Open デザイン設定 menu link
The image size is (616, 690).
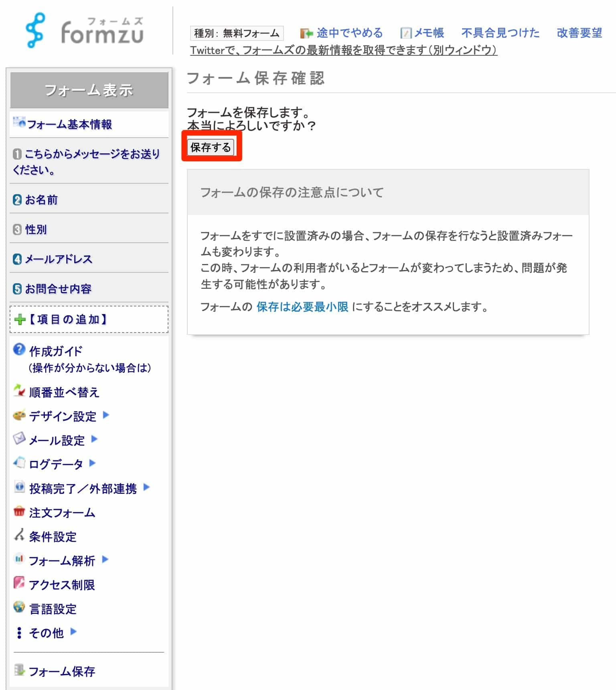click(63, 416)
